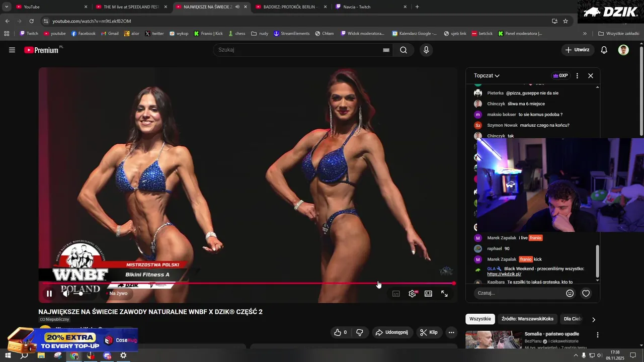Image resolution: width=644 pixels, height=362 pixels.
Task: Go back in browser history
Action: pos(7,21)
